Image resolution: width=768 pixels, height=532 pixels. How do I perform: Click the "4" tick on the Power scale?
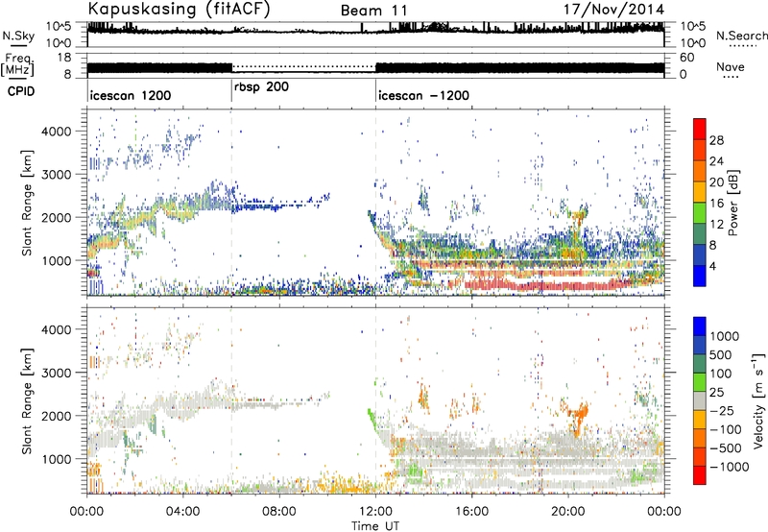click(x=713, y=267)
